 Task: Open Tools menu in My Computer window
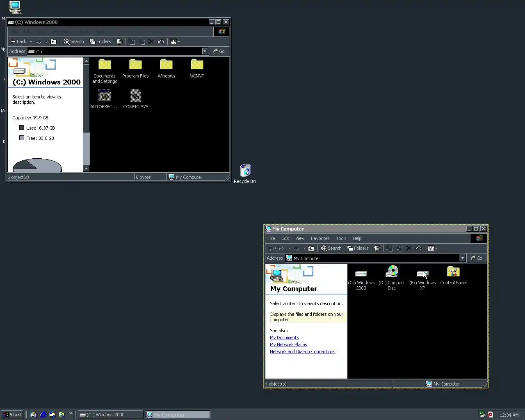(341, 238)
